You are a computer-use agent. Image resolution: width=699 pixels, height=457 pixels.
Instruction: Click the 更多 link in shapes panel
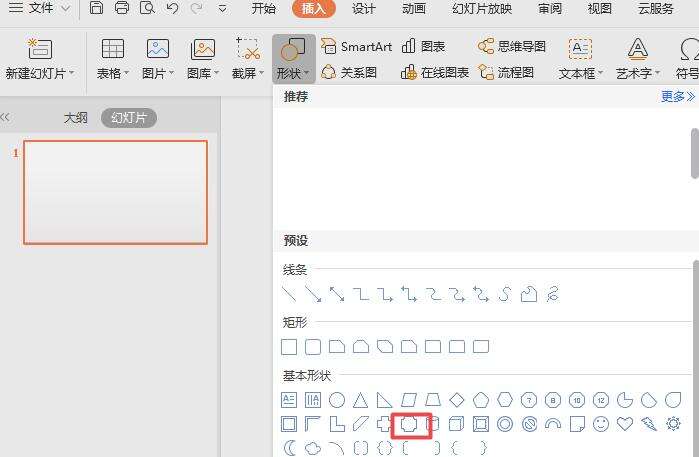678,96
